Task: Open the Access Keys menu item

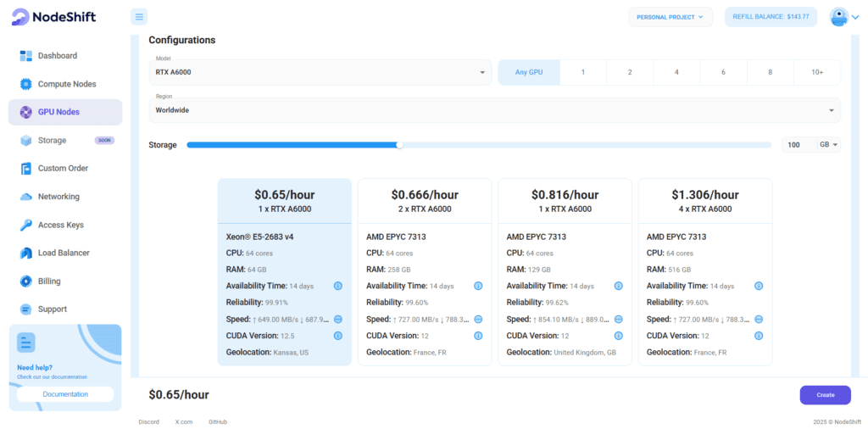Action: point(65,226)
